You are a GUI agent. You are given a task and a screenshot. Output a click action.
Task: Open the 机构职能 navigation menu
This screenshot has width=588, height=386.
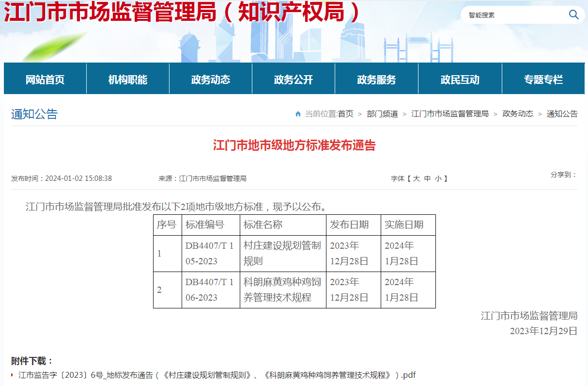tap(128, 80)
